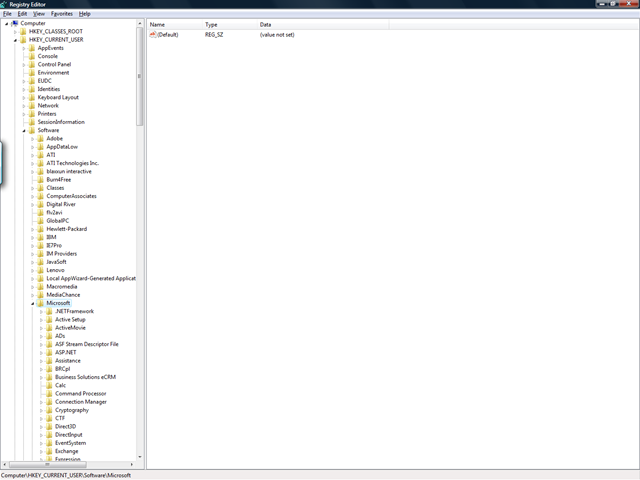Click the Direct3D folder icon
Screen dimensions: 640x480
tap(49, 427)
